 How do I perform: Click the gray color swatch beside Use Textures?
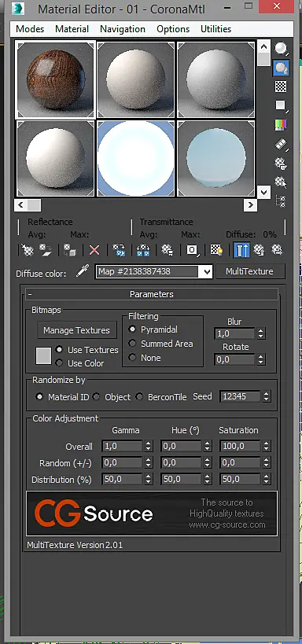click(43, 355)
